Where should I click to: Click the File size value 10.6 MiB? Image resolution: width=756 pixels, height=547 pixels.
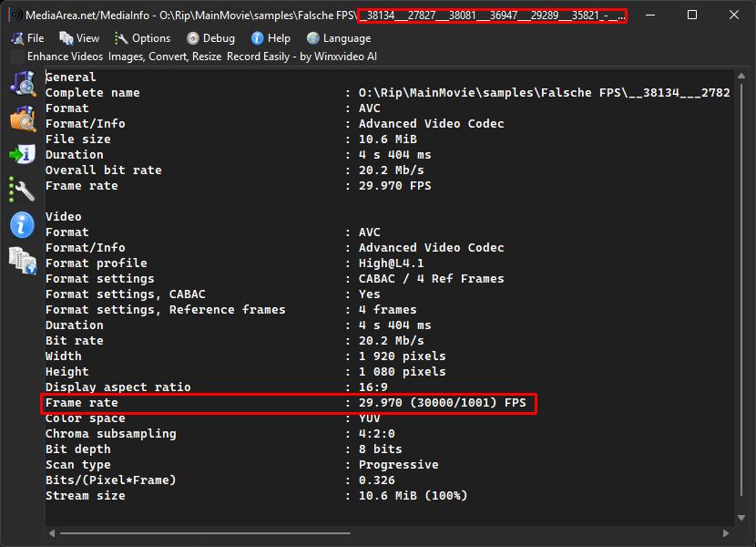point(388,139)
